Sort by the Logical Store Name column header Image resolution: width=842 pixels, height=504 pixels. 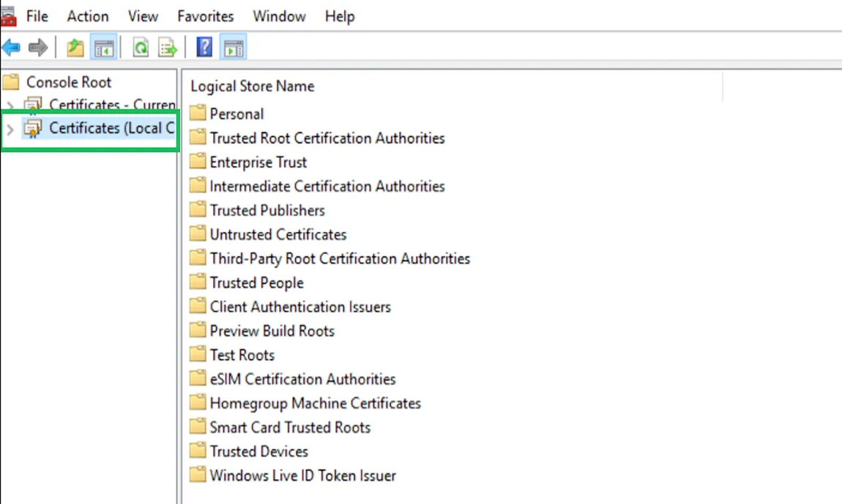[253, 86]
